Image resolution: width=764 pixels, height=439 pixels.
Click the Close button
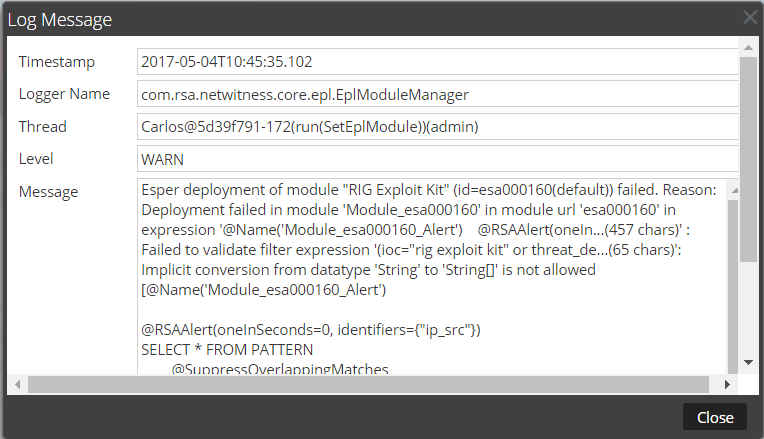pos(715,417)
